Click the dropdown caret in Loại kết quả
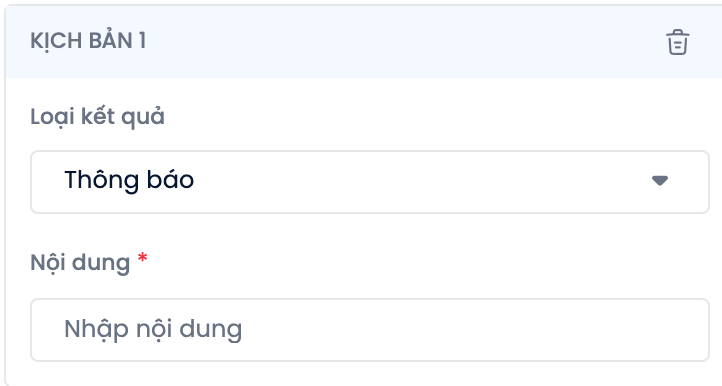722x386 pixels. 660,181
